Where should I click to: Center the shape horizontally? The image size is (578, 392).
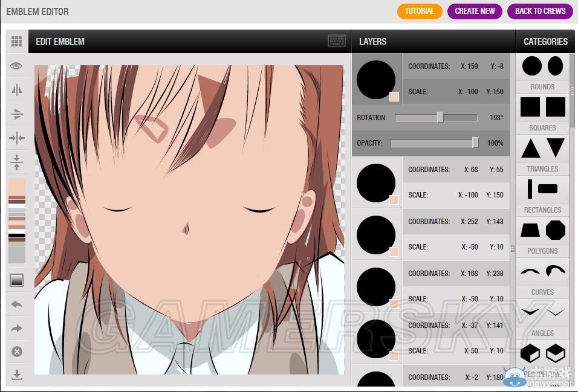16,138
